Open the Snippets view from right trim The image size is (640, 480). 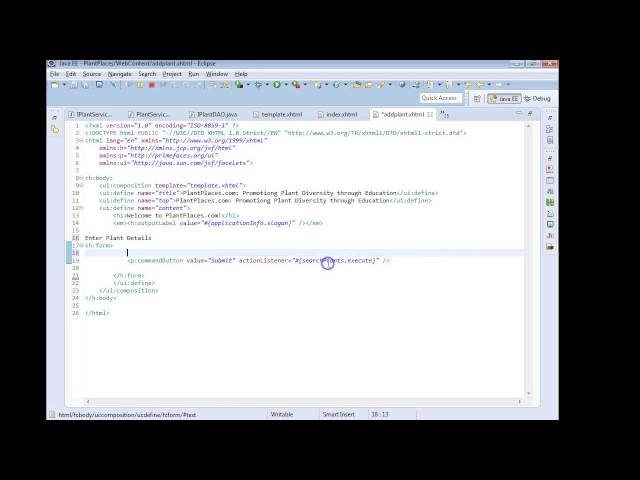549,213
